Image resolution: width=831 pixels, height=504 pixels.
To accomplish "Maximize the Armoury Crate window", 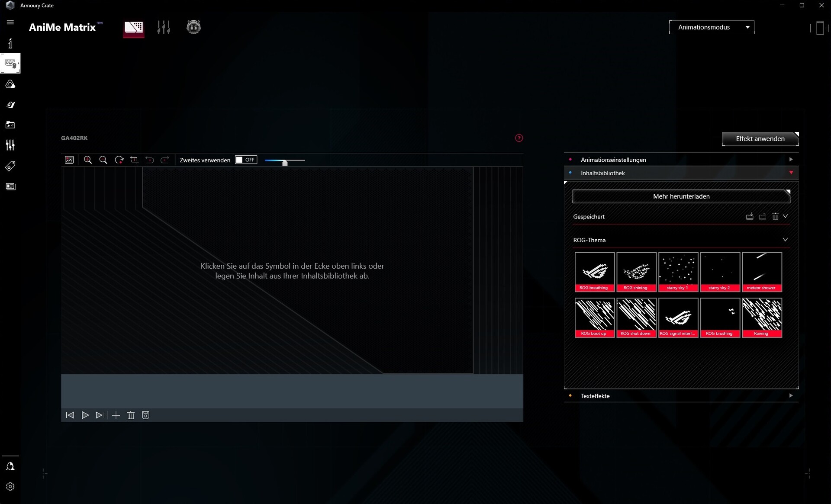I will point(802,5).
